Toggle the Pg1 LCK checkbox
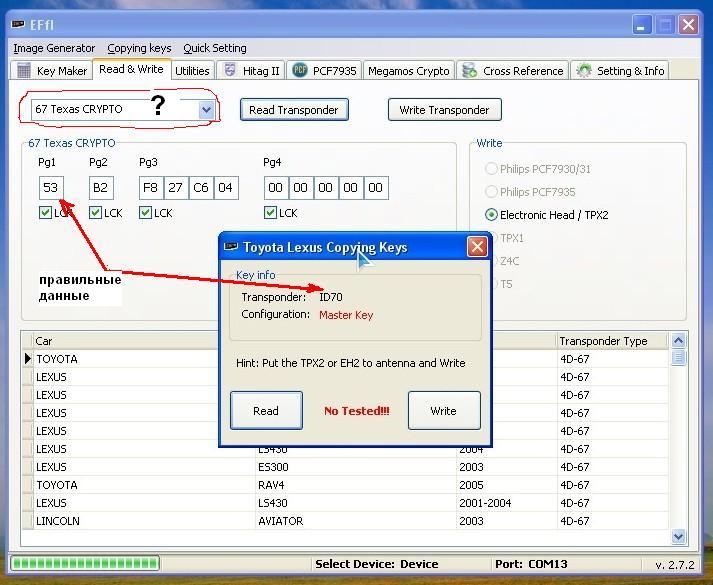713x585 pixels. click(45, 213)
